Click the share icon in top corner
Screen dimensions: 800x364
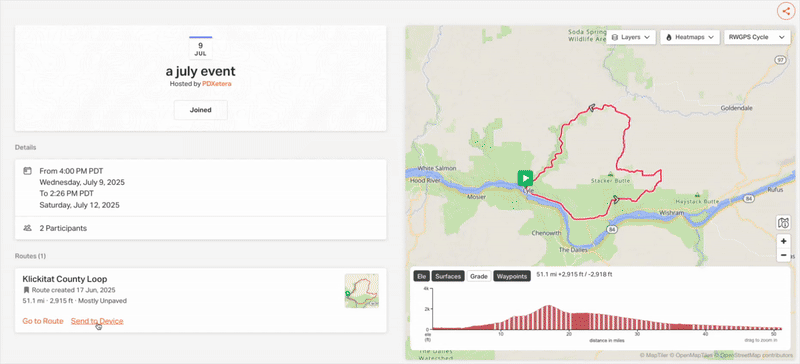(x=785, y=11)
